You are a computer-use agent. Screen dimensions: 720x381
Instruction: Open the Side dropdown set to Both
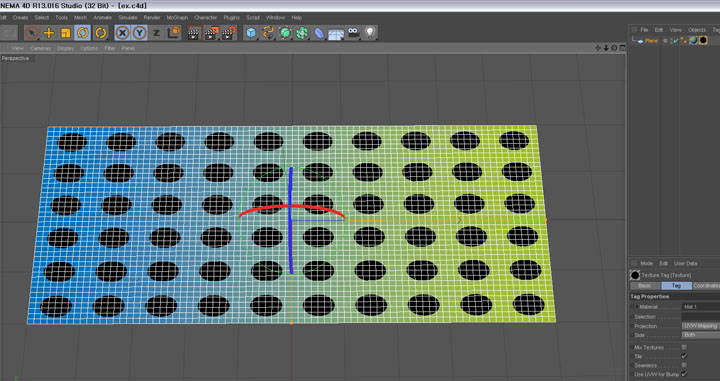click(x=701, y=335)
